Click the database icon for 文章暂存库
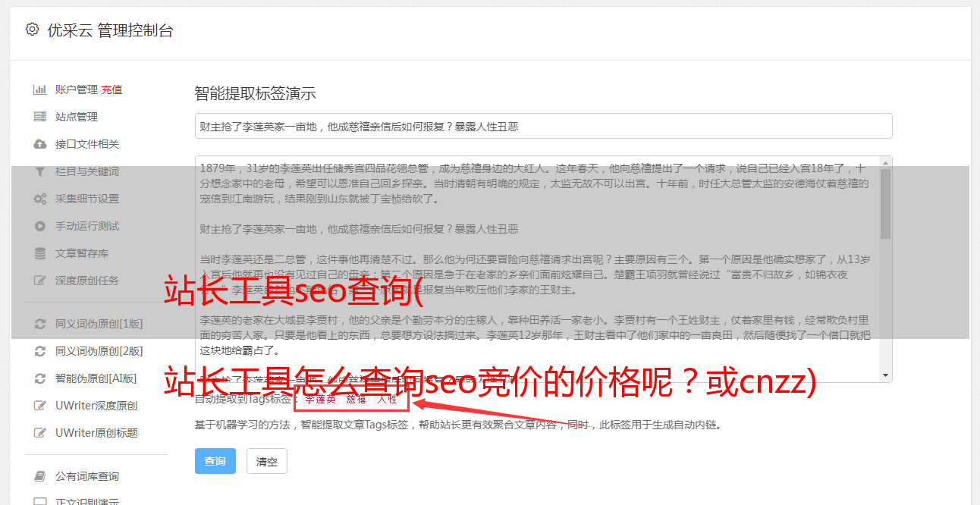This screenshot has height=505, width=980. pos(40,253)
